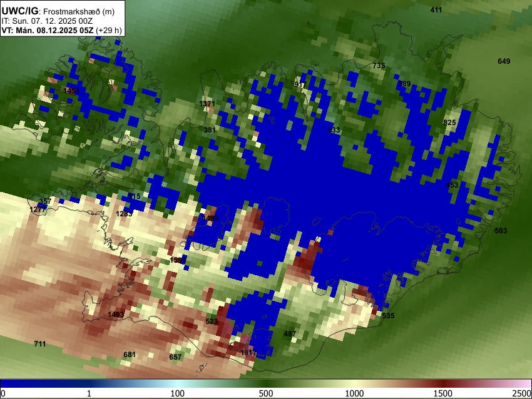Select the IT: Sun. 07.12.2025 00Z line

[47, 21]
